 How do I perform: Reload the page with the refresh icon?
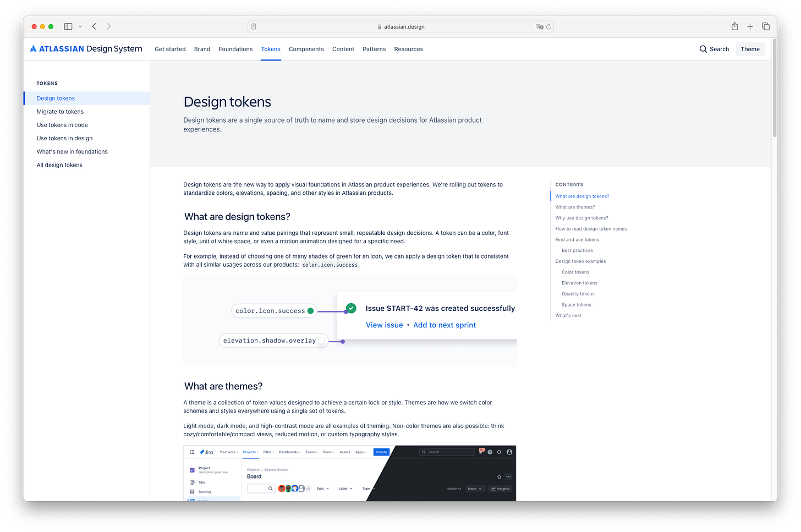tap(548, 26)
